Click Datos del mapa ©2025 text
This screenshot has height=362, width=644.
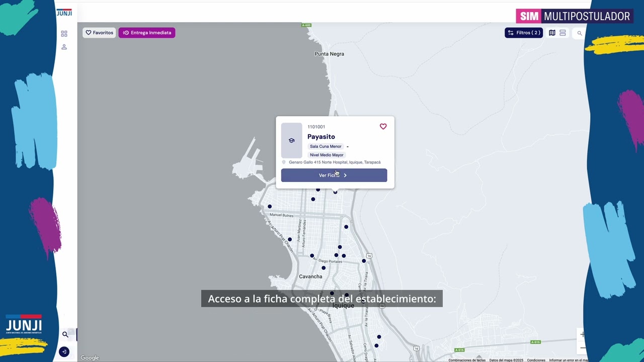506,360
